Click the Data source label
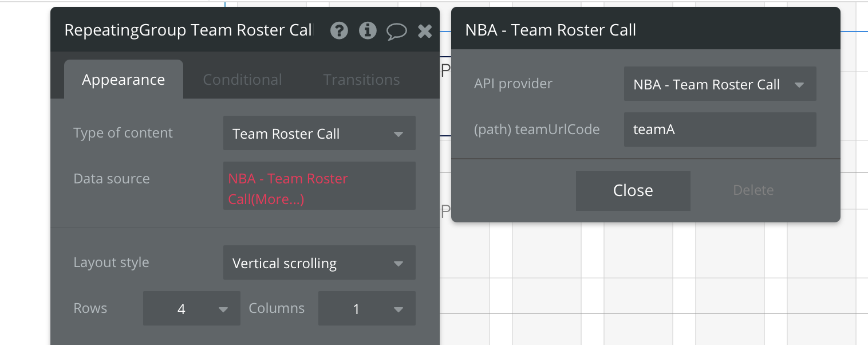This screenshot has height=345, width=868. pyautogui.click(x=112, y=179)
